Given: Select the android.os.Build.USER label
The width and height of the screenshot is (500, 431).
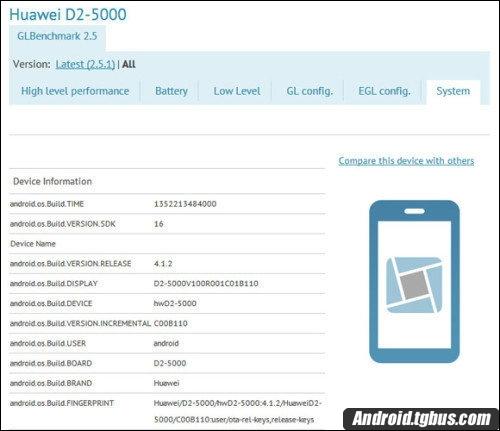Looking at the screenshot, I should coord(48,343).
